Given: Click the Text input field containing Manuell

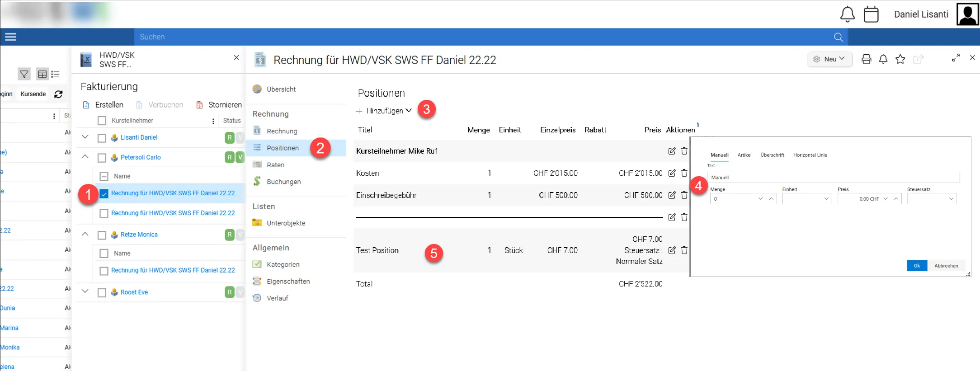Looking at the screenshot, I should pos(833,177).
